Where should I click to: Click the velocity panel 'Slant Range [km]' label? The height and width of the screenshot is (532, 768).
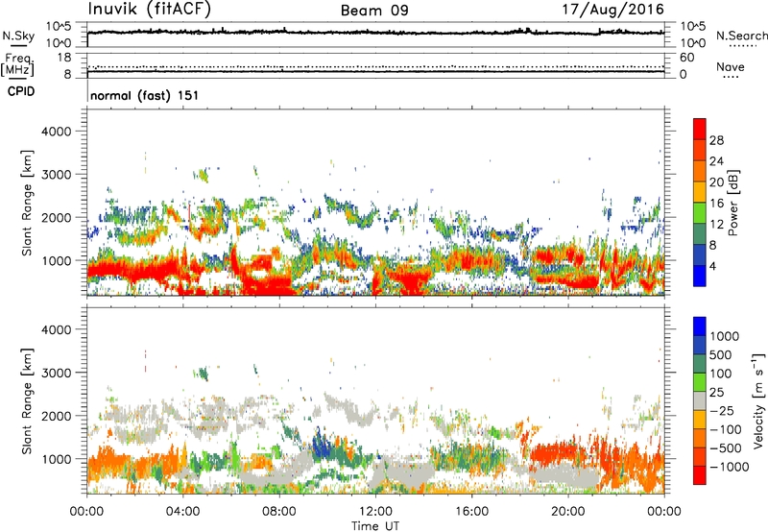[x=27, y=400]
